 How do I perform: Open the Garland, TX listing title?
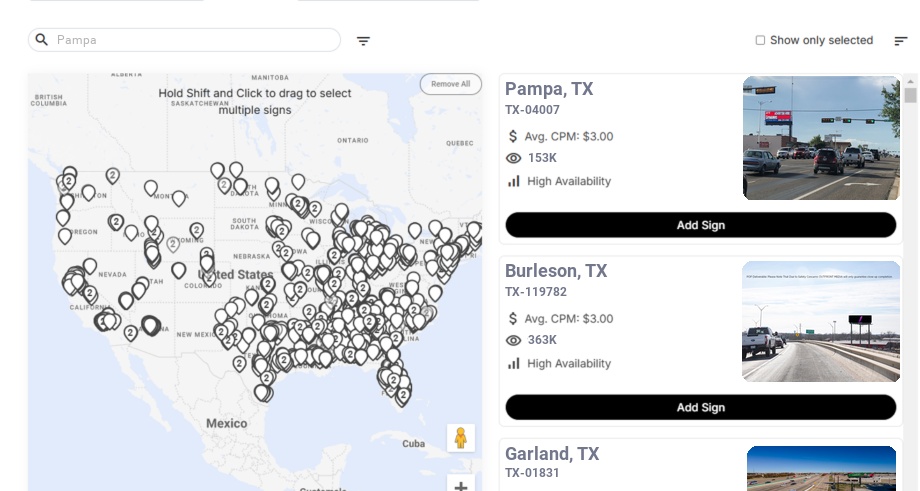[x=552, y=453]
